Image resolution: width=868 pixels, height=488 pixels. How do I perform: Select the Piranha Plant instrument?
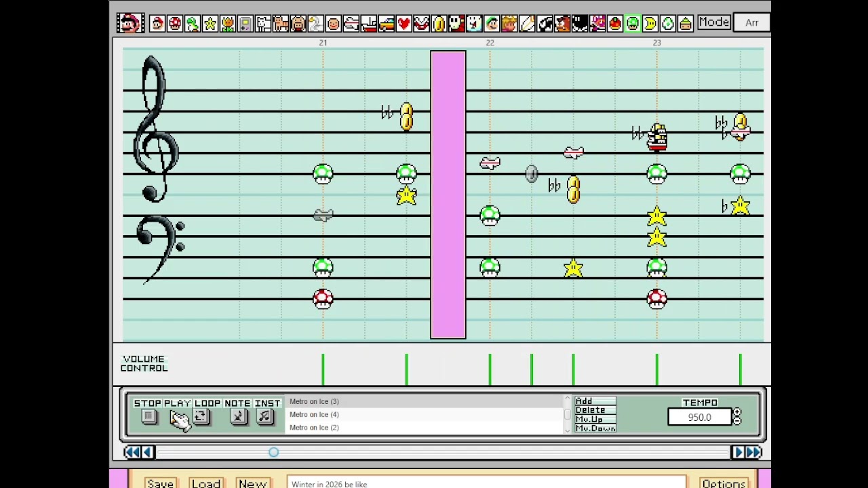tap(422, 23)
